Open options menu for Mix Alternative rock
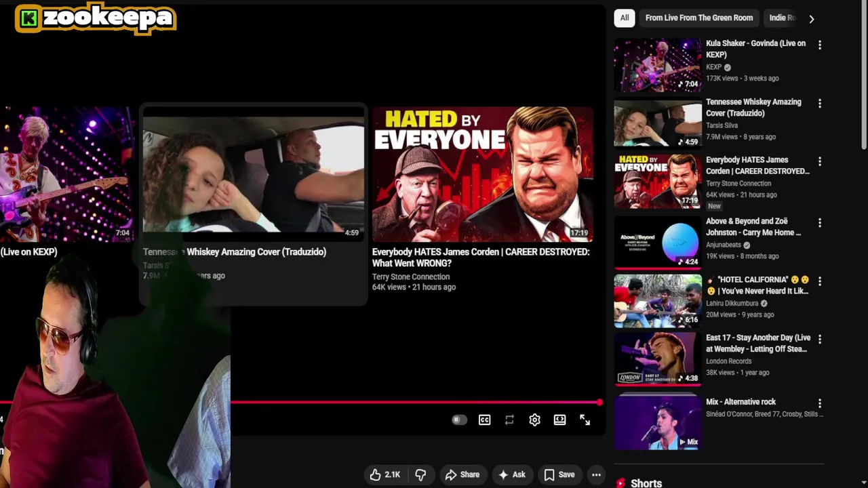This screenshot has width=868, height=488. (x=820, y=404)
